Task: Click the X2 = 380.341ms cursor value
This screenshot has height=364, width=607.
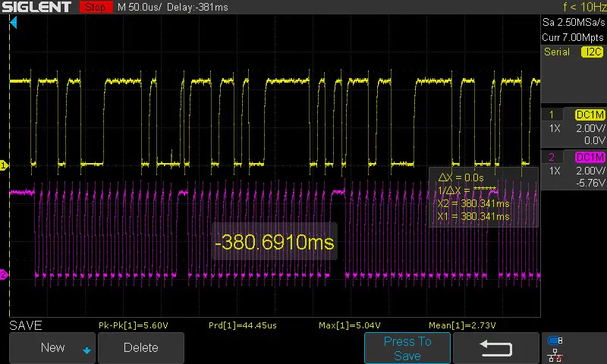Action: click(473, 203)
